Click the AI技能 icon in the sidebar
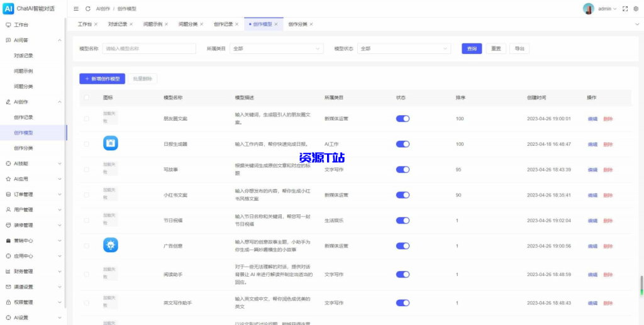The image size is (644, 325). pos(8,163)
